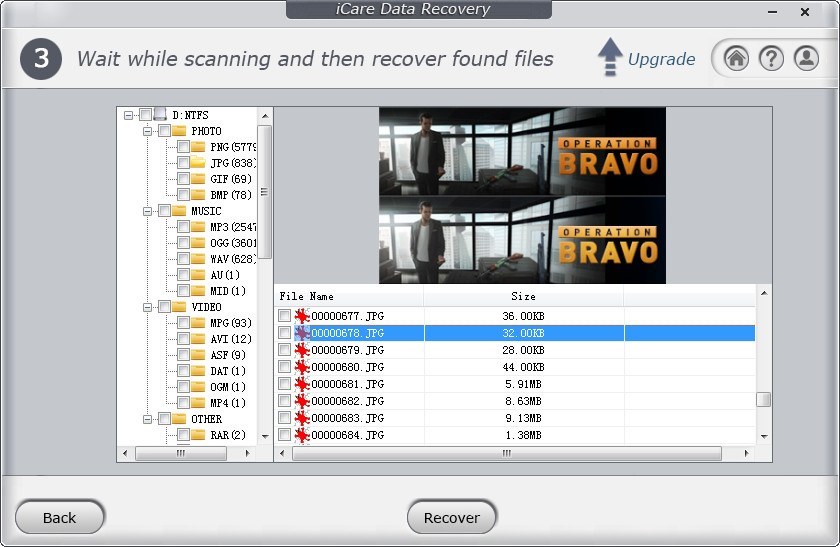Click the AVI folder icon

198,339
